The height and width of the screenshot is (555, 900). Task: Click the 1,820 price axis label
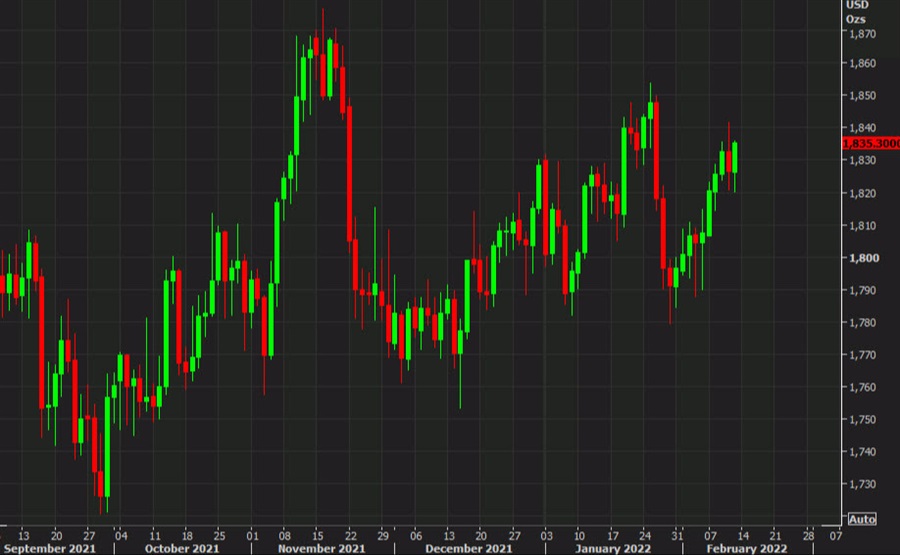pyautogui.click(x=863, y=193)
